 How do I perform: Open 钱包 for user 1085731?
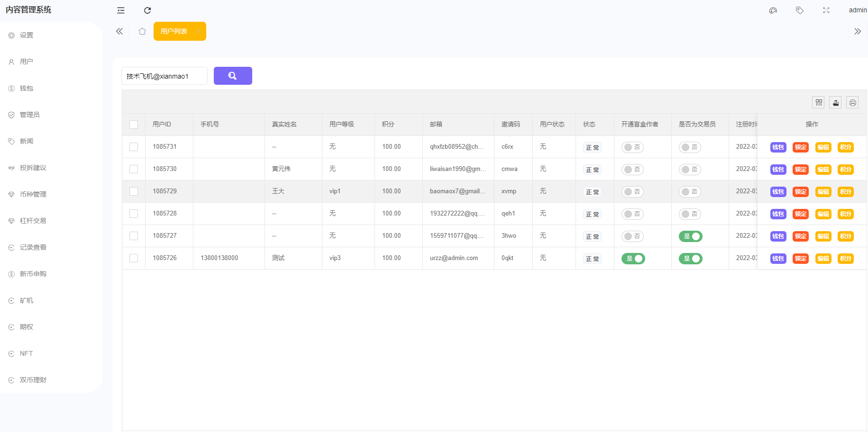coord(778,147)
